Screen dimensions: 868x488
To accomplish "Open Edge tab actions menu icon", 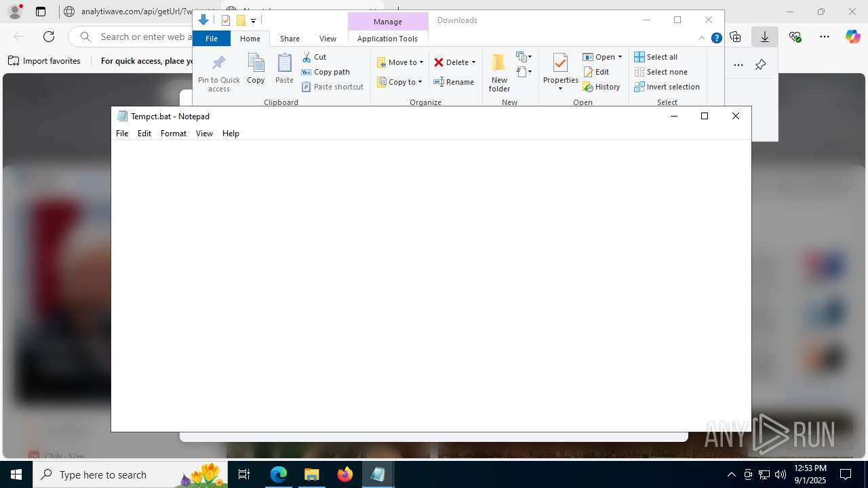I will click(41, 12).
